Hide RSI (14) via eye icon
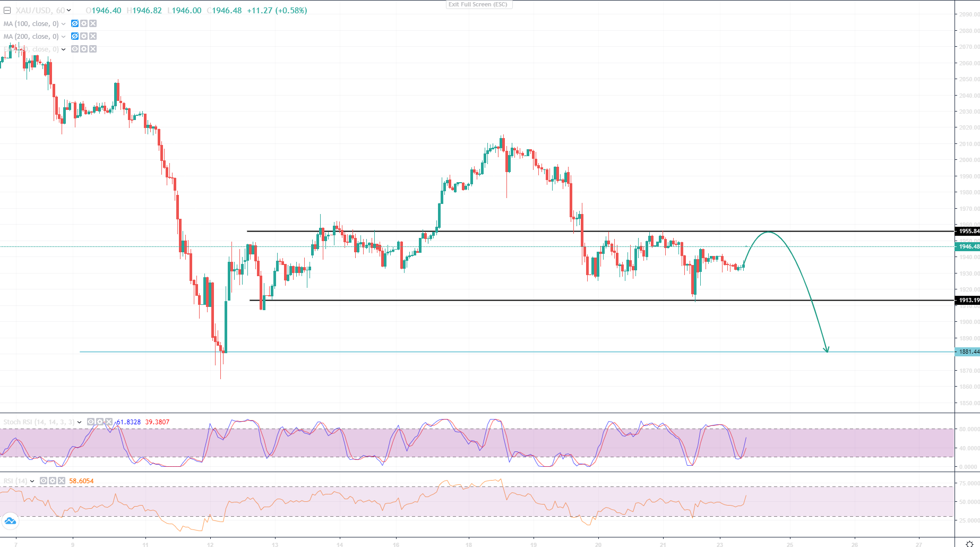 click(x=44, y=481)
